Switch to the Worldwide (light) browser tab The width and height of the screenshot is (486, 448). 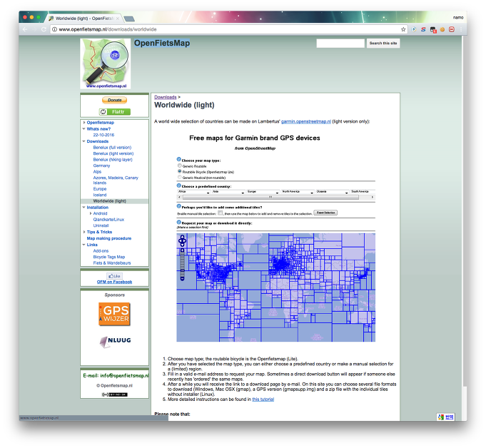pos(85,19)
